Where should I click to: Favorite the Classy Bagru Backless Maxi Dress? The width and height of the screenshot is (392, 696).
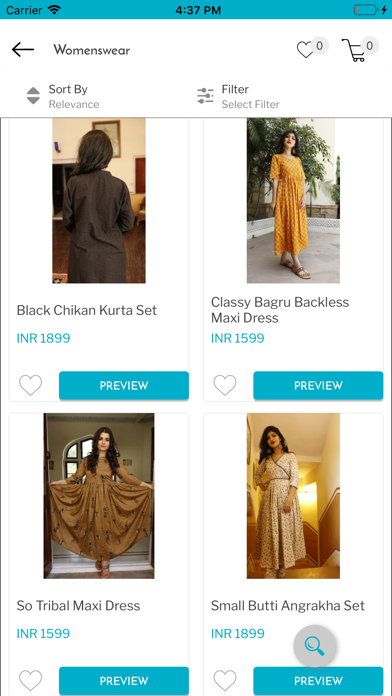(x=225, y=385)
